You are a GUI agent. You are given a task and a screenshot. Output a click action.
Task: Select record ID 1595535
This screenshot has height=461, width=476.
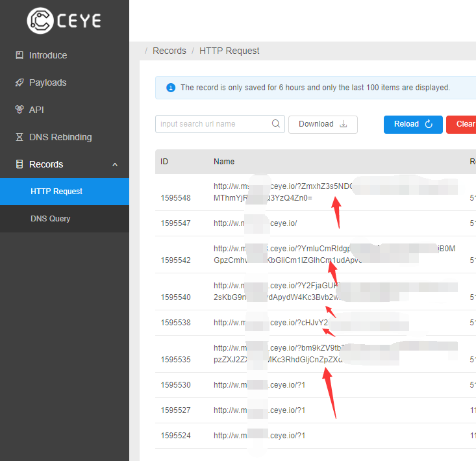tap(176, 359)
